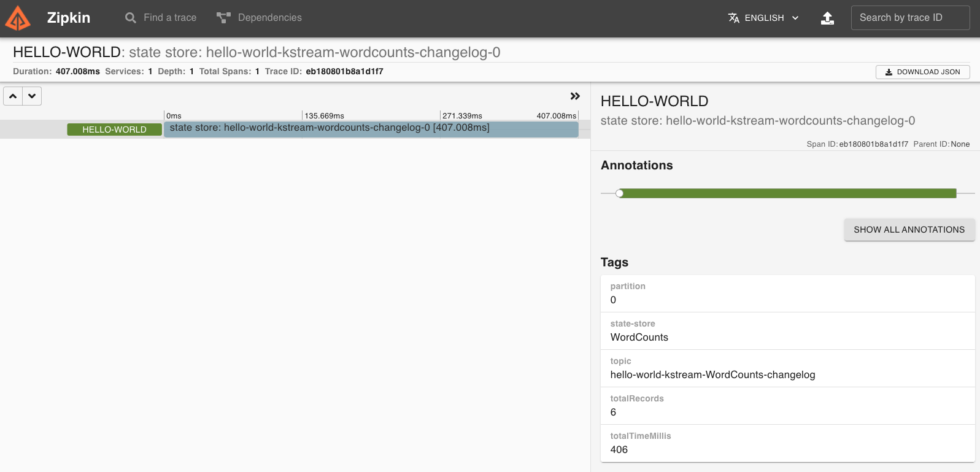The width and height of the screenshot is (980, 472).
Task: Click the Zipkin title text
Action: [69, 18]
